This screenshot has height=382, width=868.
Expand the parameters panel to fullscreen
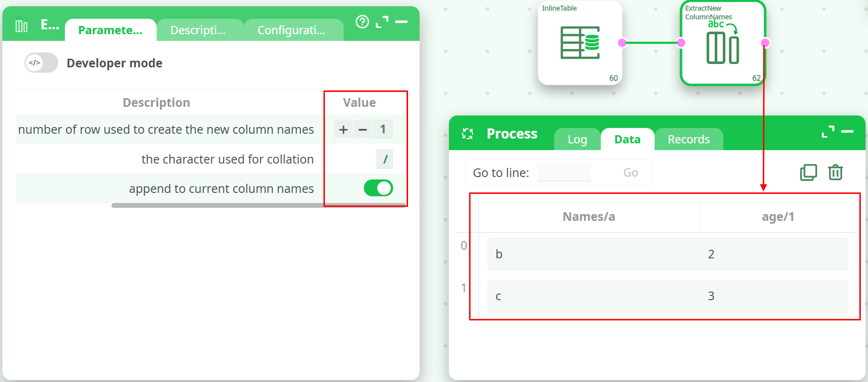coord(382,22)
